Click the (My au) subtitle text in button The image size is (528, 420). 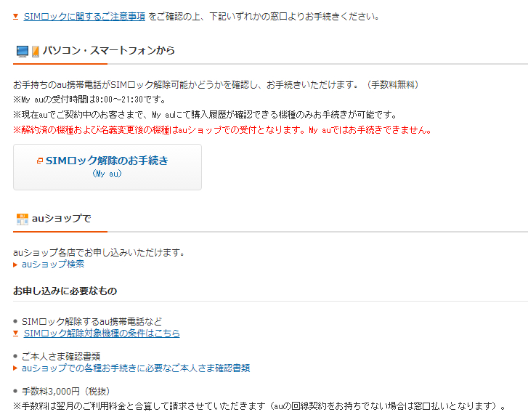click(x=107, y=174)
